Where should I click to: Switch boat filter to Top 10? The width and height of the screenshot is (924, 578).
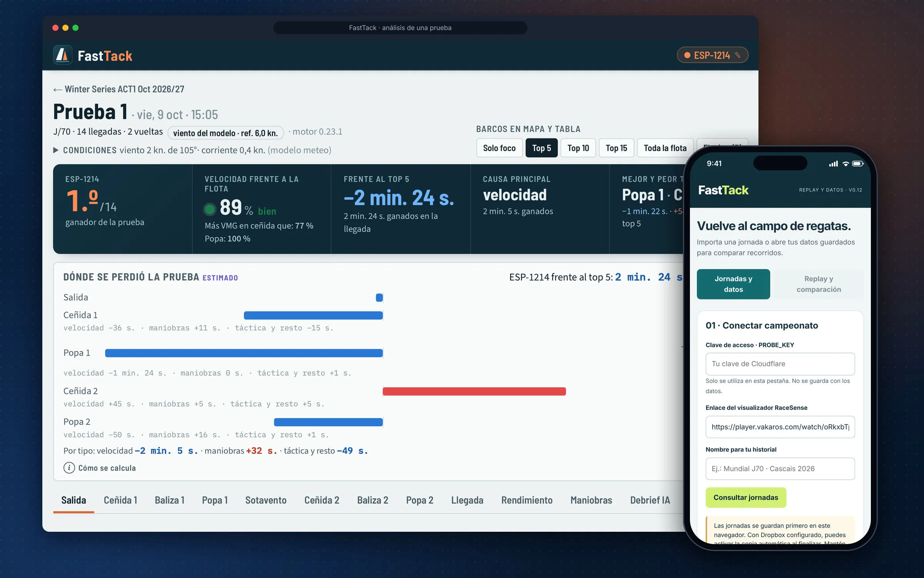[x=578, y=148]
